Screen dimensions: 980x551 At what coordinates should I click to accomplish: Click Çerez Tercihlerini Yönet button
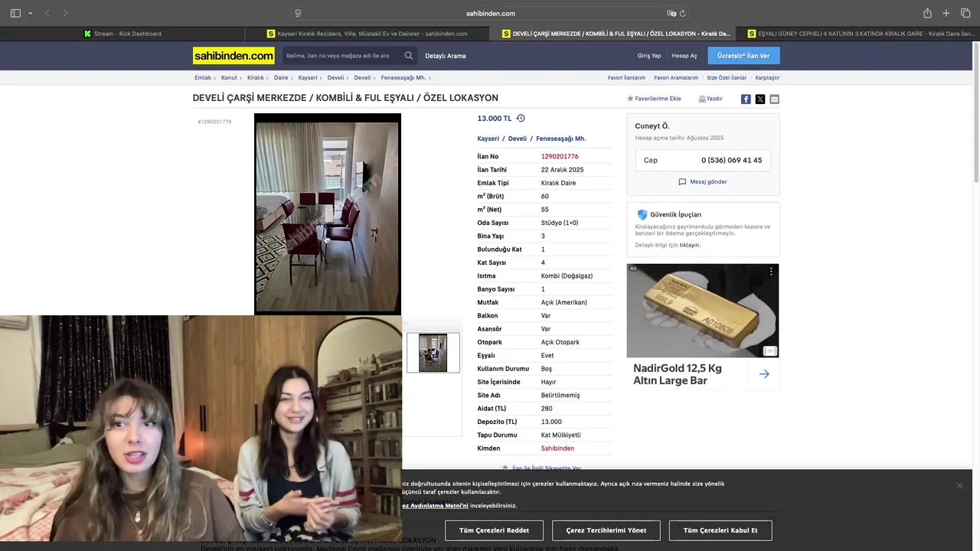pos(606,530)
